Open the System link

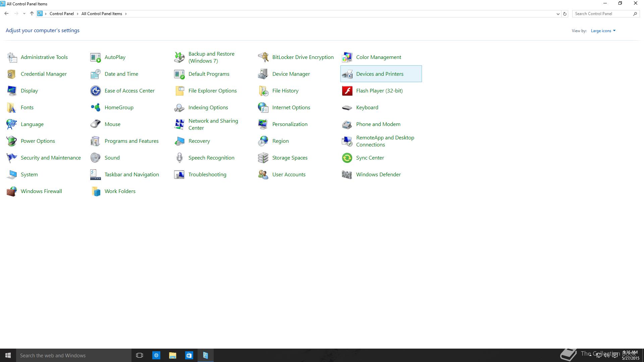(x=29, y=175)
